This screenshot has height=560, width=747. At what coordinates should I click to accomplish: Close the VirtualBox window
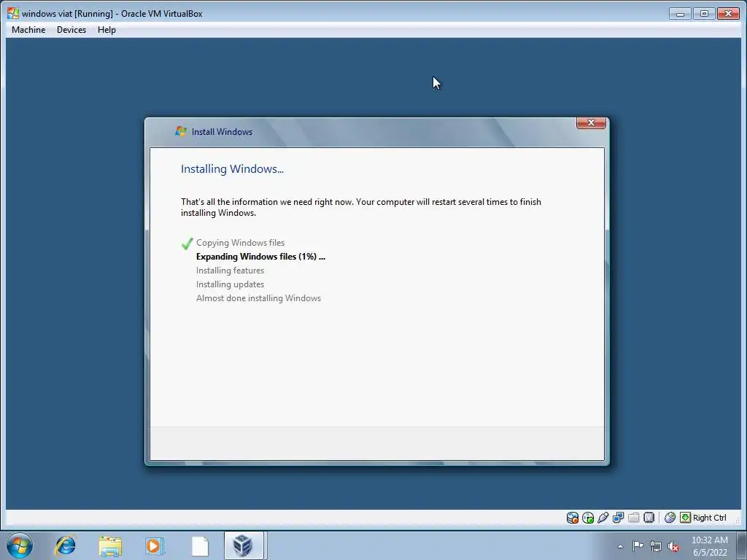point(728,13)
